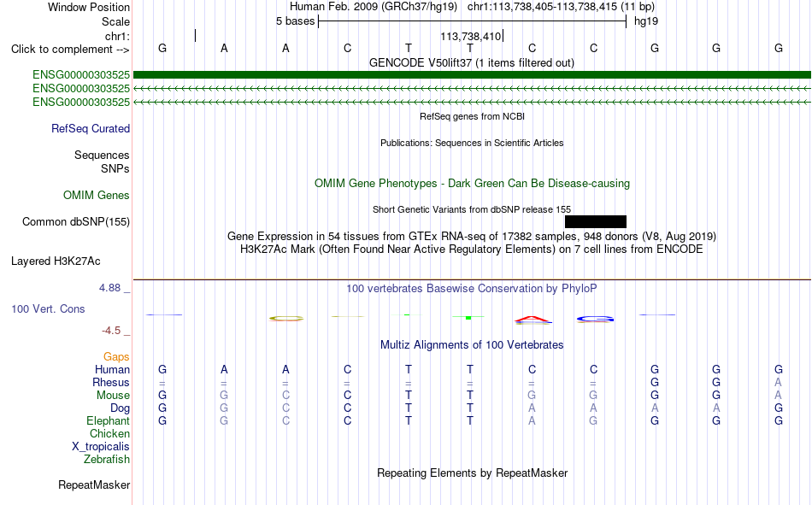
Task: Select the Human species label
Action: pyautogui.click(x=112, y=369)
